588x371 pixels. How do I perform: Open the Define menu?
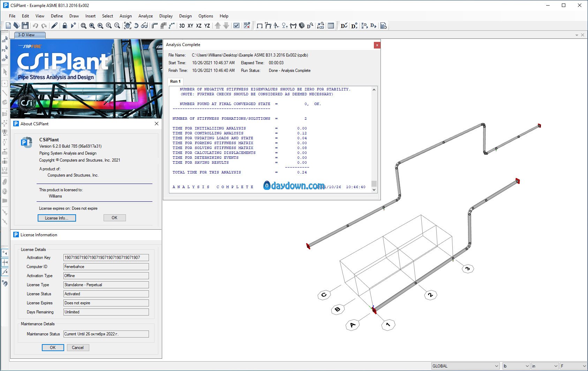pyautogui.click(x=57, y=16)
